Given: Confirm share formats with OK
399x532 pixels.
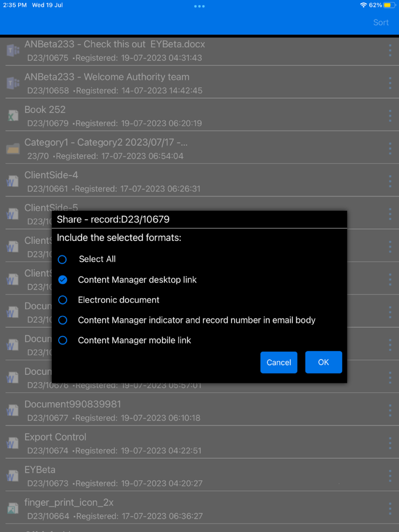Looking at the screenshot, I should pyautogui.click(x=324, y=362).
